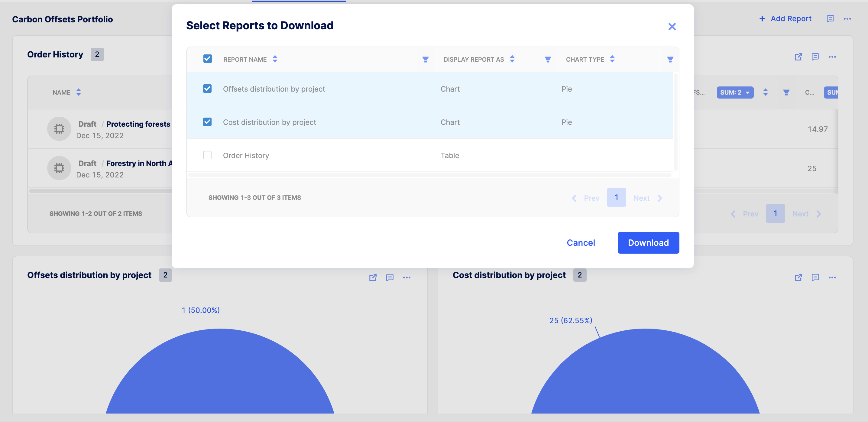Filter the Chart Type column
The width and height of the screenshot is (868, 422).
pos(670,59)
